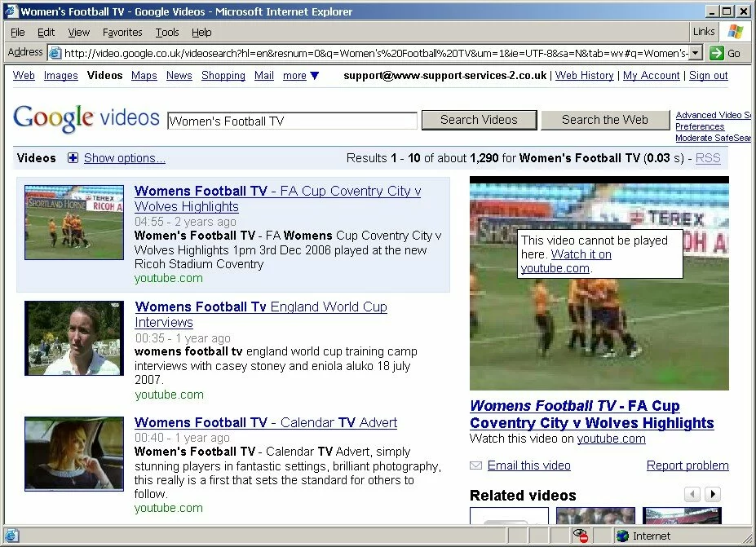Open the View menu
The image size is (756, 547).
pos(78,33)
